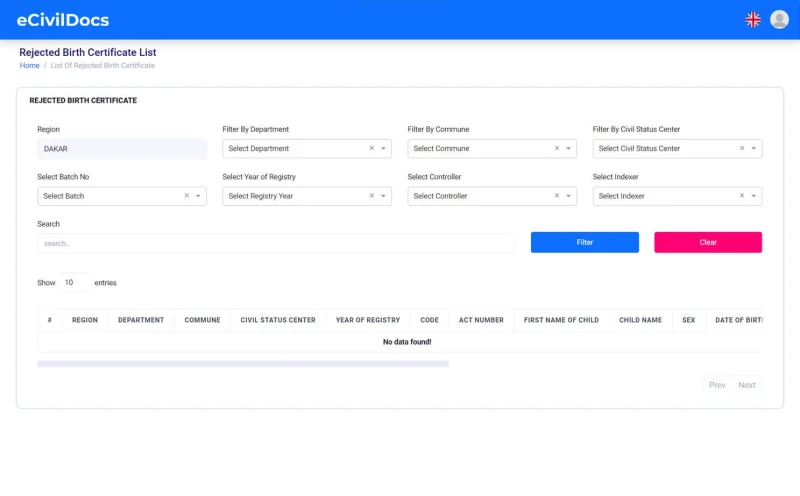Go to Home via breadcrumb link

(x=30, y=65)
